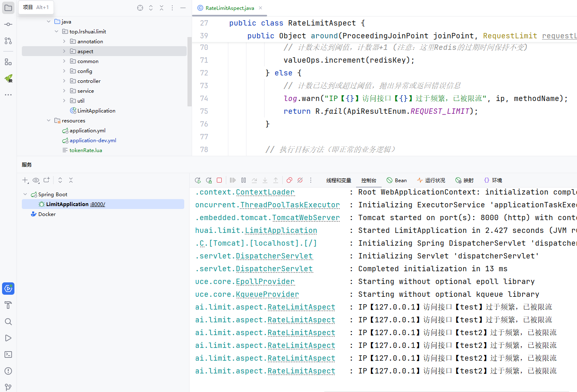The image size is (577, 392).
Task: Open the Terminal tool window
Action: tap(8, 354)
